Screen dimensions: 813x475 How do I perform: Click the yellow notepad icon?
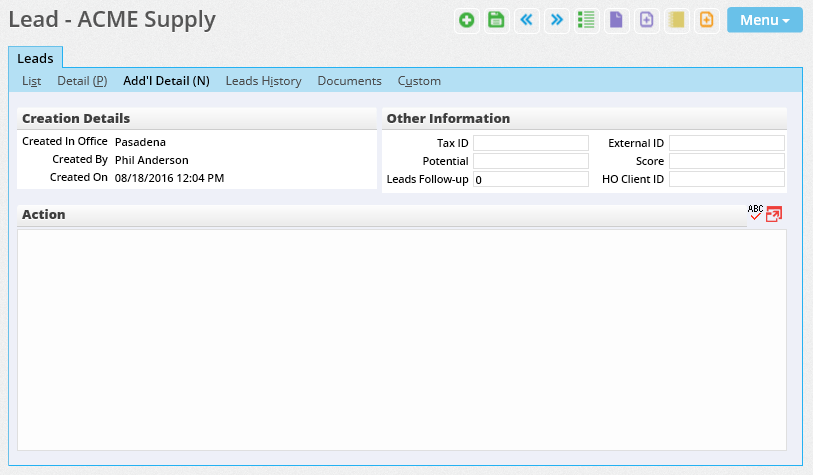[677, 20]
